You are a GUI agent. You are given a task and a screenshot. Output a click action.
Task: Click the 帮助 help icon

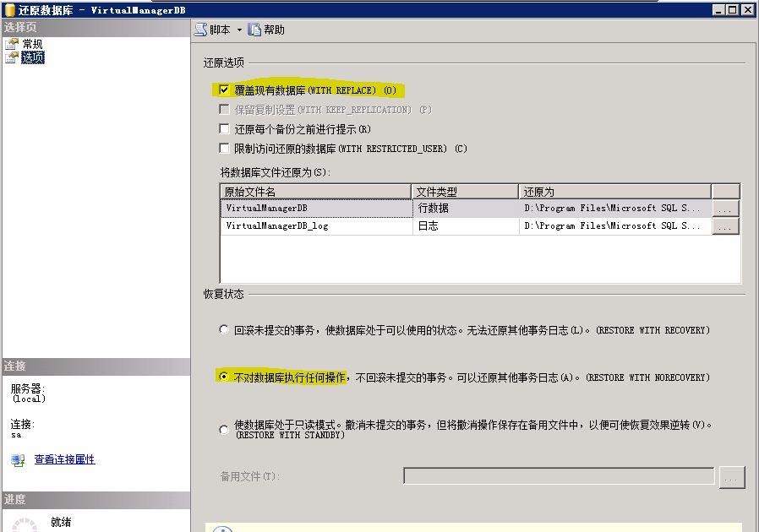254,30
